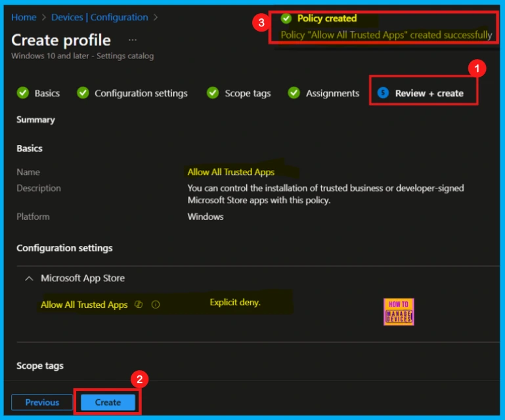505x420 pixels.
Task: Click the copilot icon next to Allow All Trusted Apps
Action: pos(139,304)
